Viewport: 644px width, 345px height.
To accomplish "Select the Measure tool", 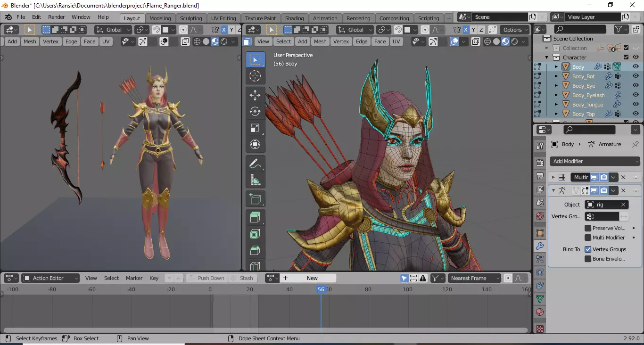I will point(255,180).
